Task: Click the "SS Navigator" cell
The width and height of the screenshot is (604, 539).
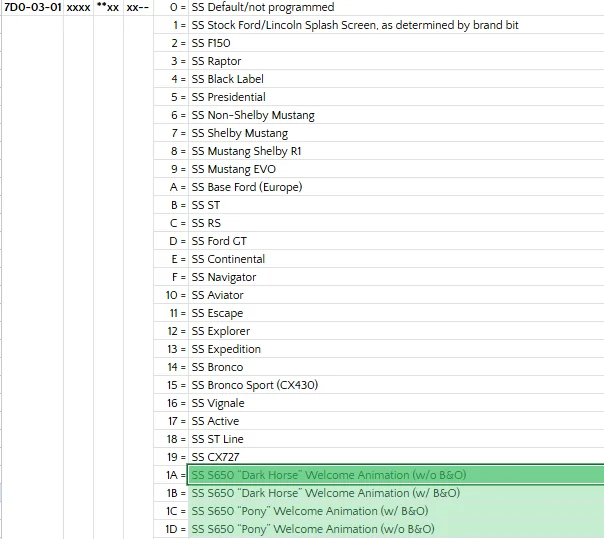Action: [396, 277]
